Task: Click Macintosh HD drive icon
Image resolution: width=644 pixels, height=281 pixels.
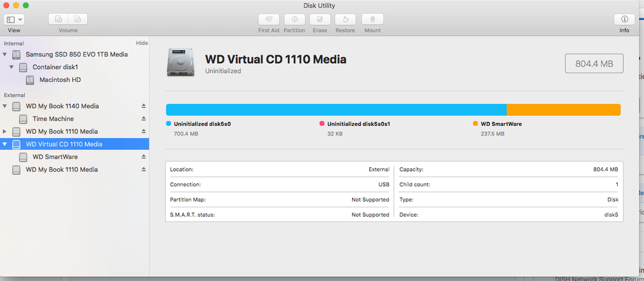Action: click(30, 80)
